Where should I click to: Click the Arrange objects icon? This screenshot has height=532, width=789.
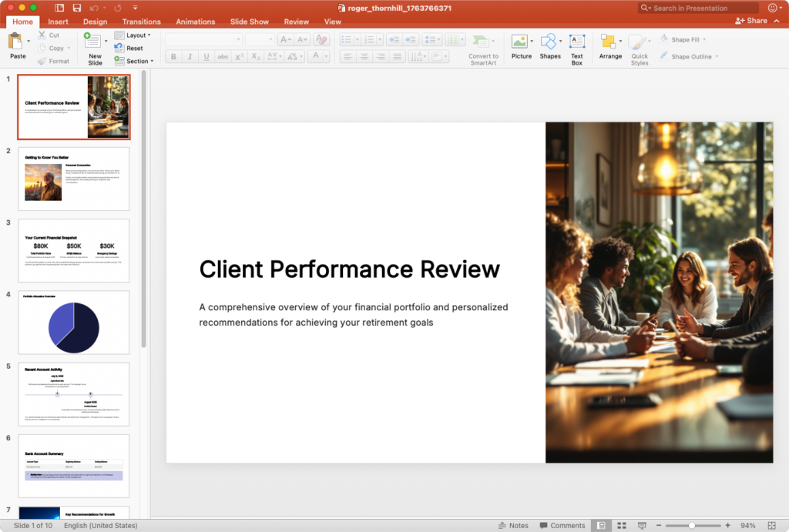click(608, 42)
